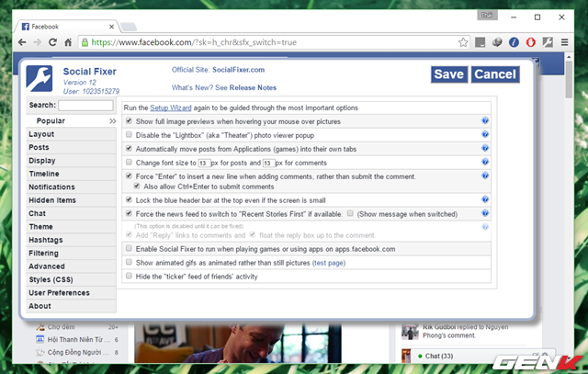Viewport: 588px width, 374px height.
Task: Open help for Applications tabs option
Action: (x=485, y=148)
